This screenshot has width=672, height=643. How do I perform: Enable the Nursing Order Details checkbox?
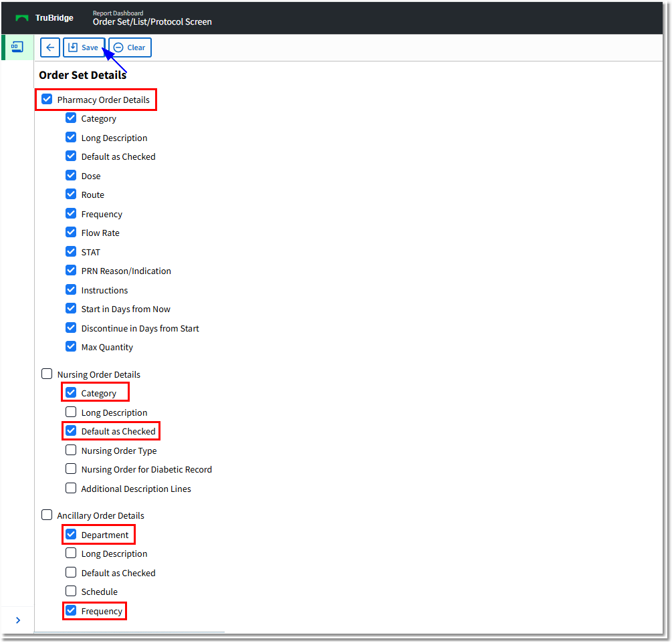(x=46, y=374)
